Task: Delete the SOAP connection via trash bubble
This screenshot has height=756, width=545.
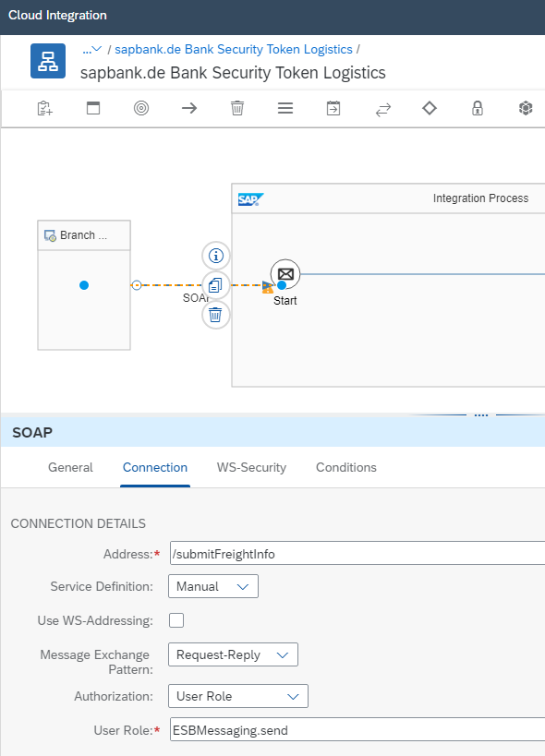Action: (x=215, y=315)
